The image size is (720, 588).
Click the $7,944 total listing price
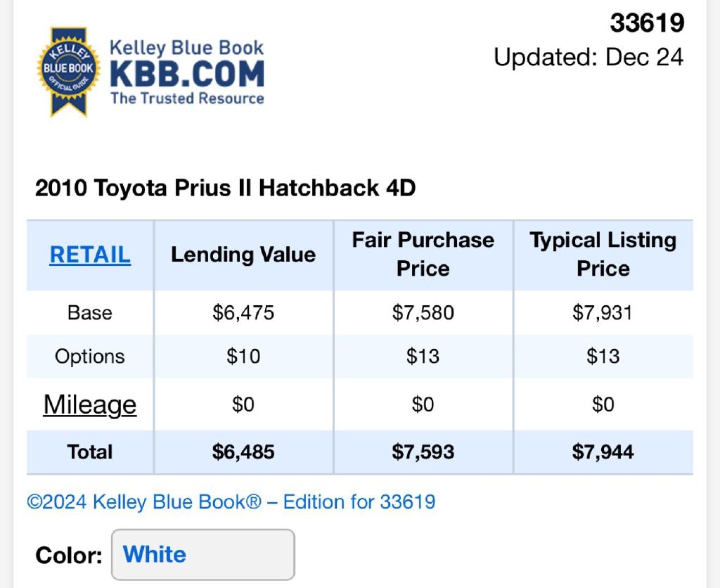pos(603,452)
